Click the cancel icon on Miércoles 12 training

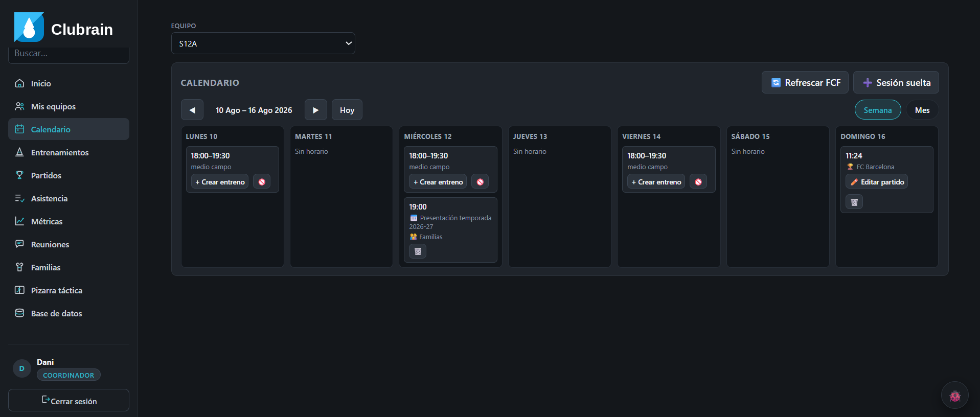pos(480,182)
